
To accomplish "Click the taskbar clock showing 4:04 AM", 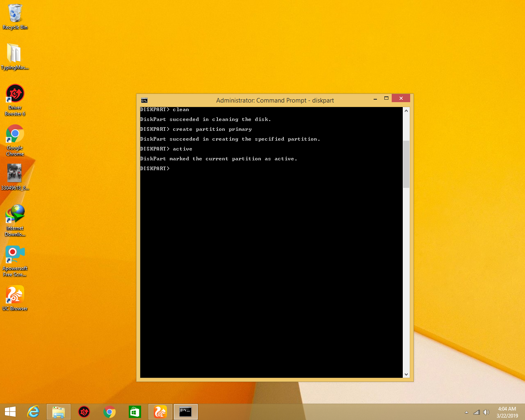I will 507,412.
